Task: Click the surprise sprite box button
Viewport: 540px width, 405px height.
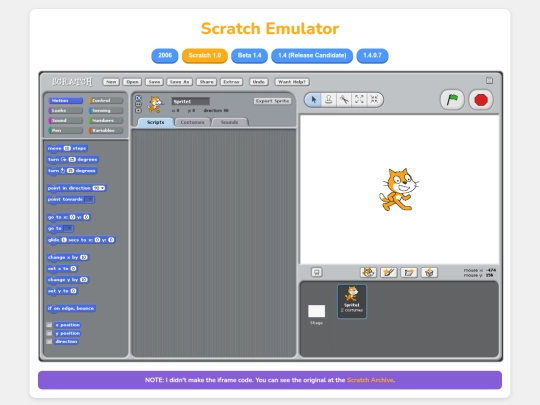Action: click(x=429, y=272)
